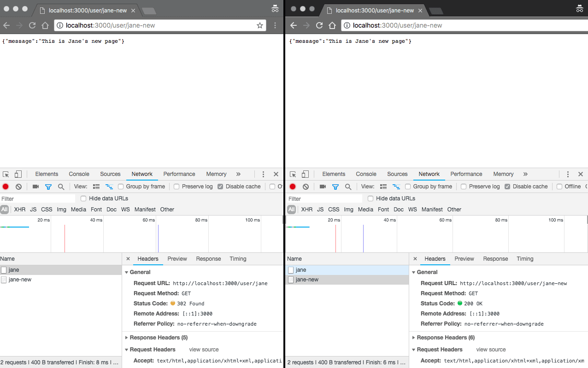The image size is (588, 368).
Task: Search within network requests
Action: pyautogui.click(x=61, y=186)
